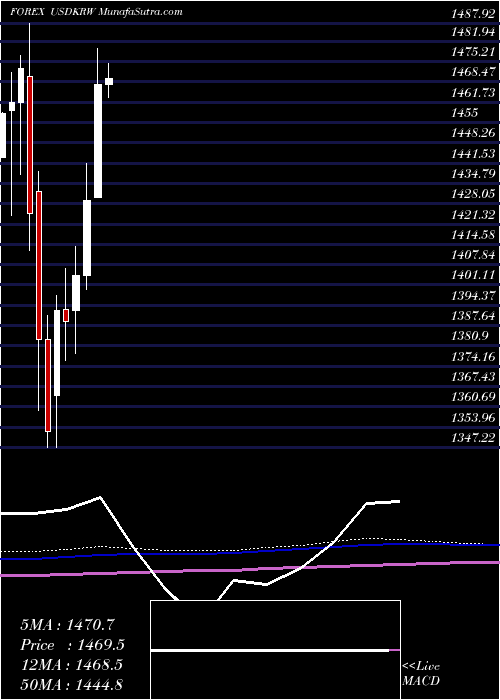Select the 1434.79 price axis label
The width and height of the screenshot is (500, 700).
[x=473, y=173]
